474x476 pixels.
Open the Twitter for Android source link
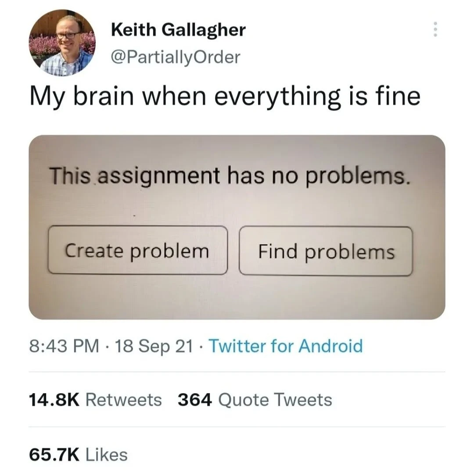click(x=286, y=346)
